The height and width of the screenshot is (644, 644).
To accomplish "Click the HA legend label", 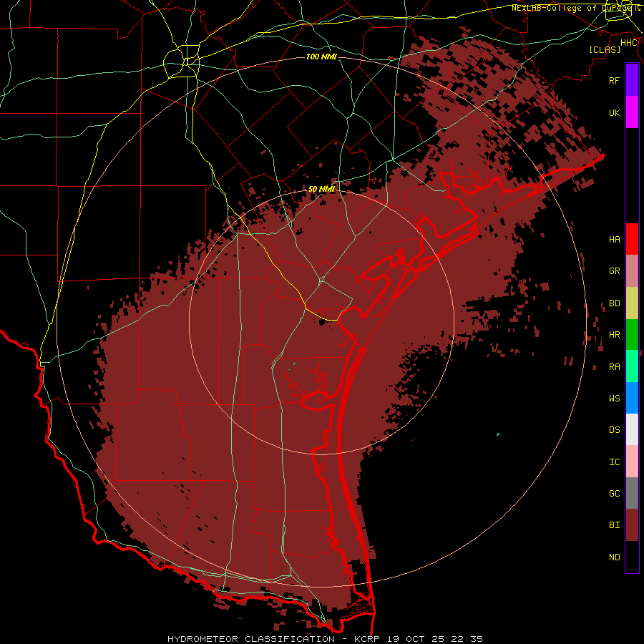I will click(615, 239).
